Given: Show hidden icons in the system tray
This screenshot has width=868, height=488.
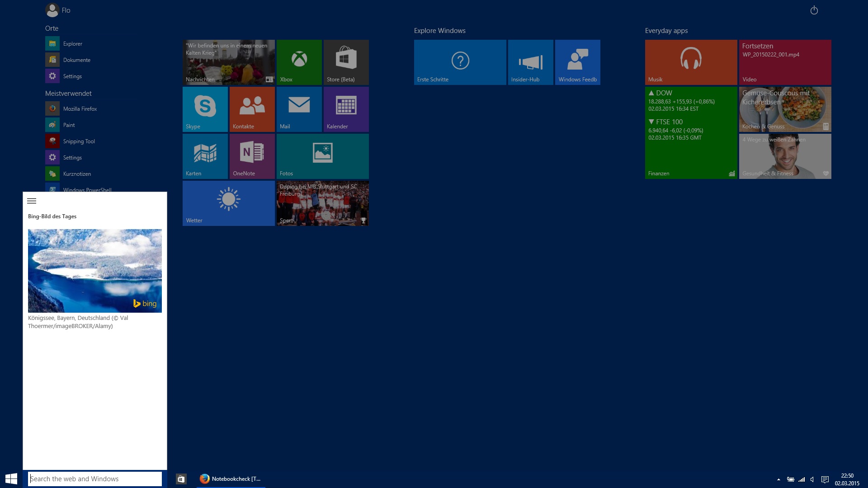Looking at the screenshot, I should tap(778, 479).
